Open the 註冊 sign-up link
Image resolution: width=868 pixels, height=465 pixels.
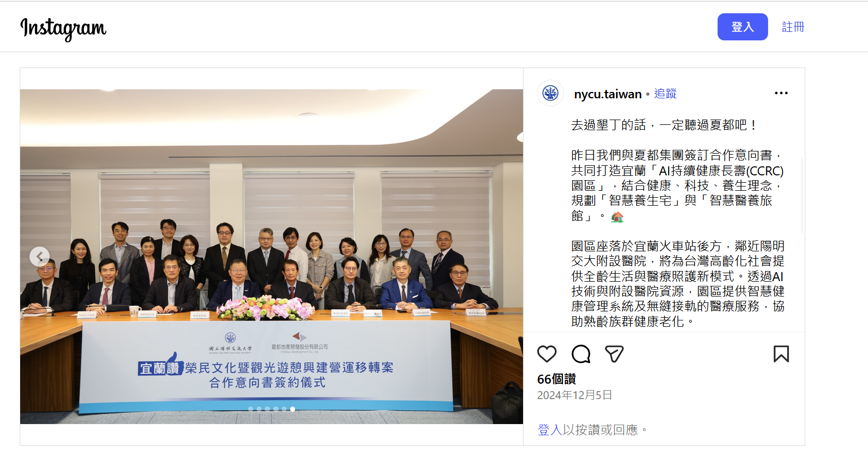click(793, 27)
